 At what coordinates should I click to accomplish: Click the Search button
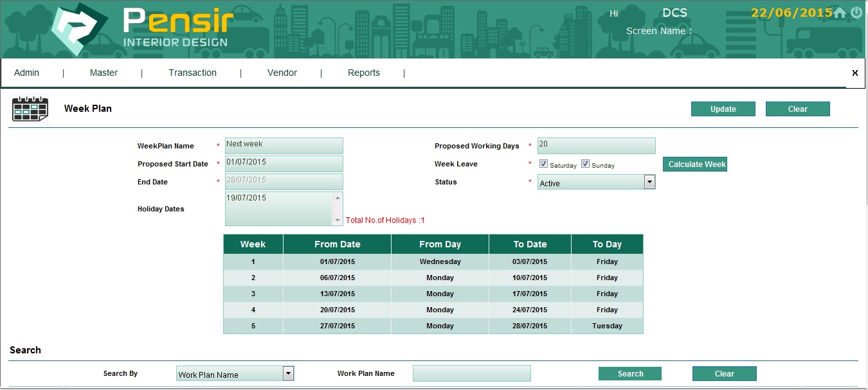pos(630,374)
